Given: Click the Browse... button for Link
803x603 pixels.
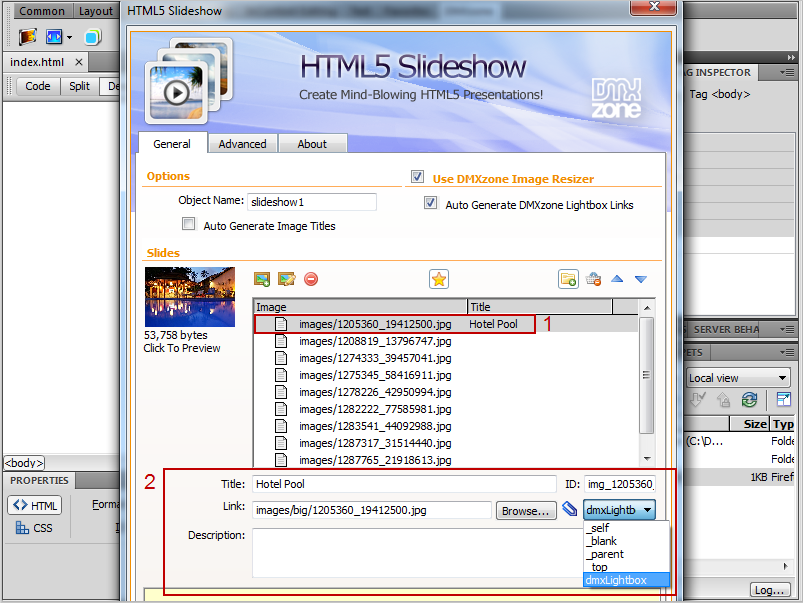Looking at the screenshot, I should click(526, 511).
